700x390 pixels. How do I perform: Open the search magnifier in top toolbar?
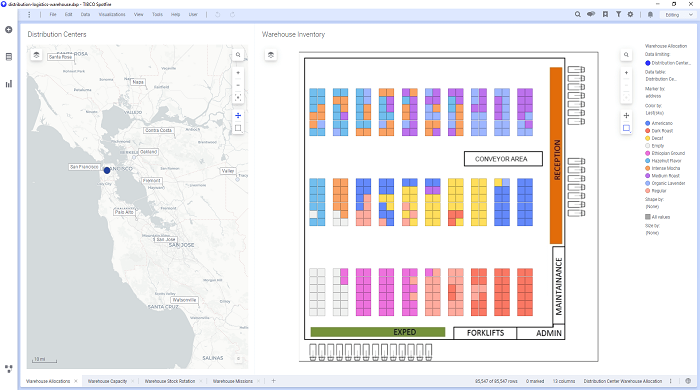coord(578,14)
